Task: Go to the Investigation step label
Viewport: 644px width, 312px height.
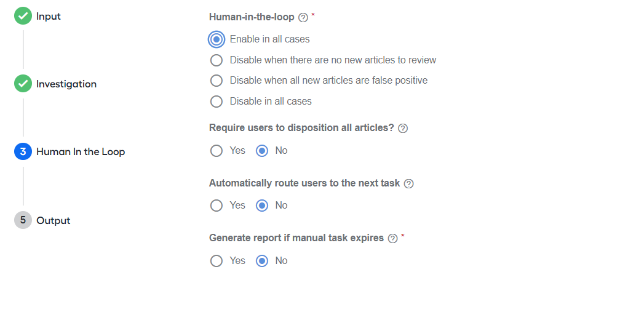Action: coord(66,84)
